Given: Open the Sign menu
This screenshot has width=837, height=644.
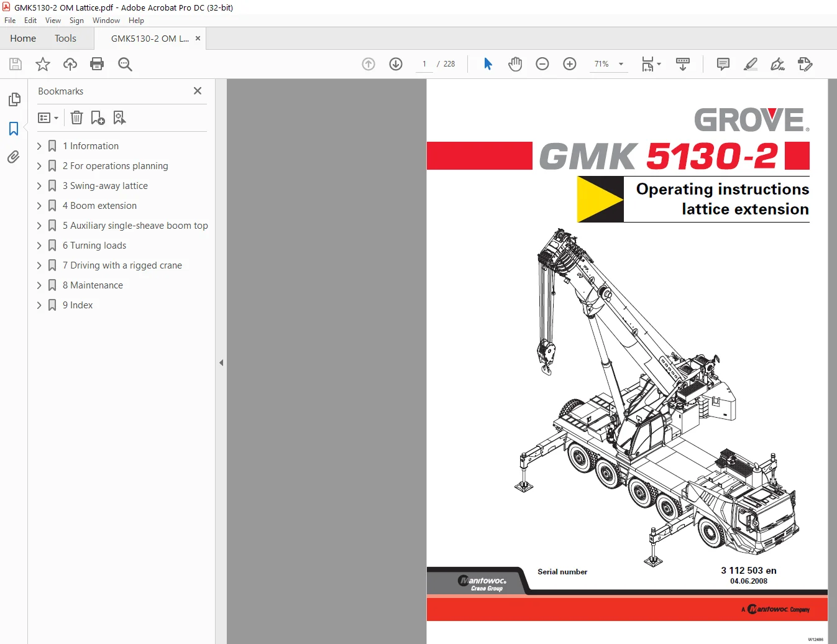Looking at the screenshot, I should click(76, 21).
